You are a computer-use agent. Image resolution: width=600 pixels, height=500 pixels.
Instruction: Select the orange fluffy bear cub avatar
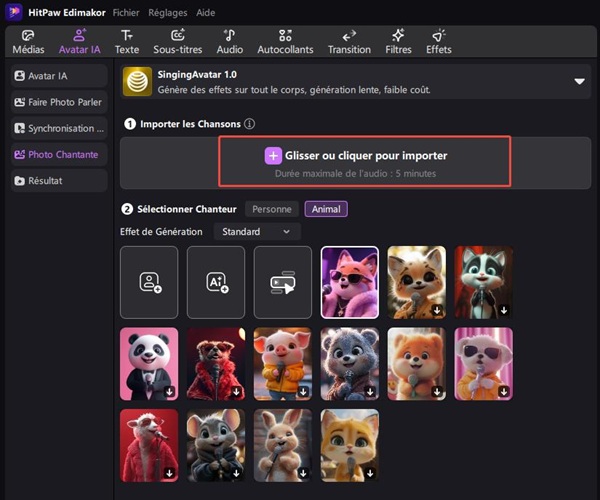tap(417, 364)
